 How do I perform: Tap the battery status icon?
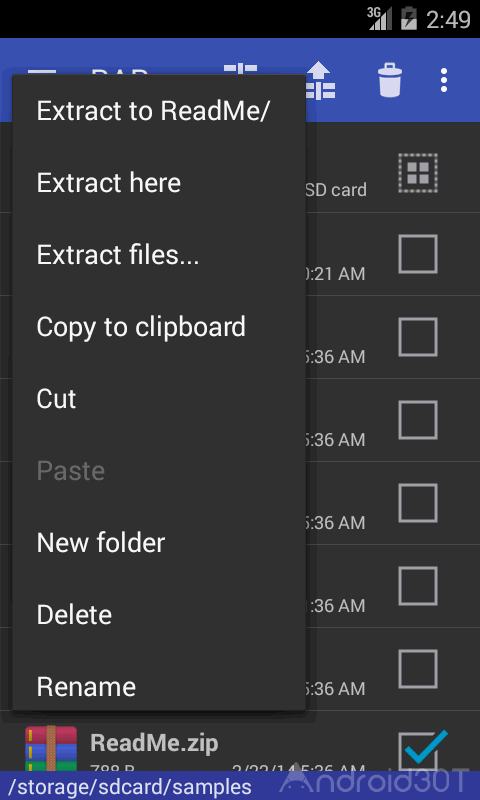coord(409,18)
